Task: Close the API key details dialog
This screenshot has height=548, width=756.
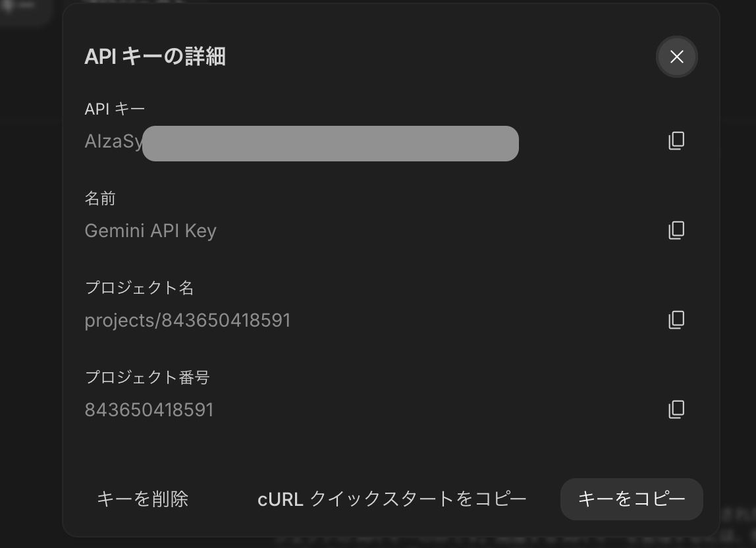Action: [x=676, y=57]
